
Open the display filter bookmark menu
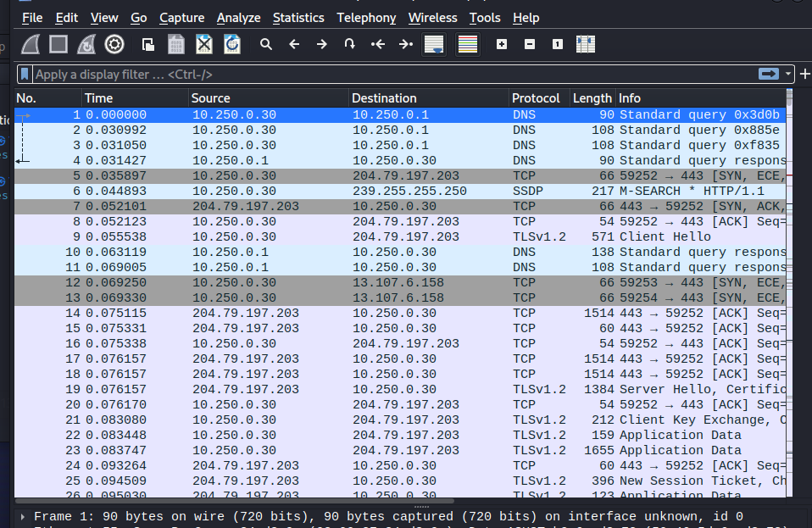click(25, 75)
